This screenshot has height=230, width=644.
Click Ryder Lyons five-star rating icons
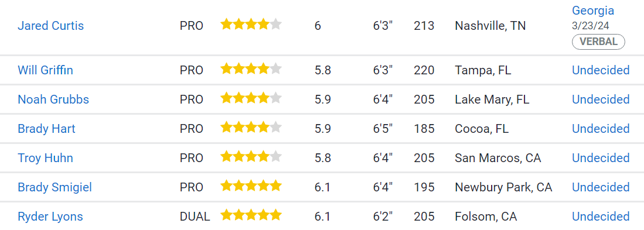click(x=251, y=215)
